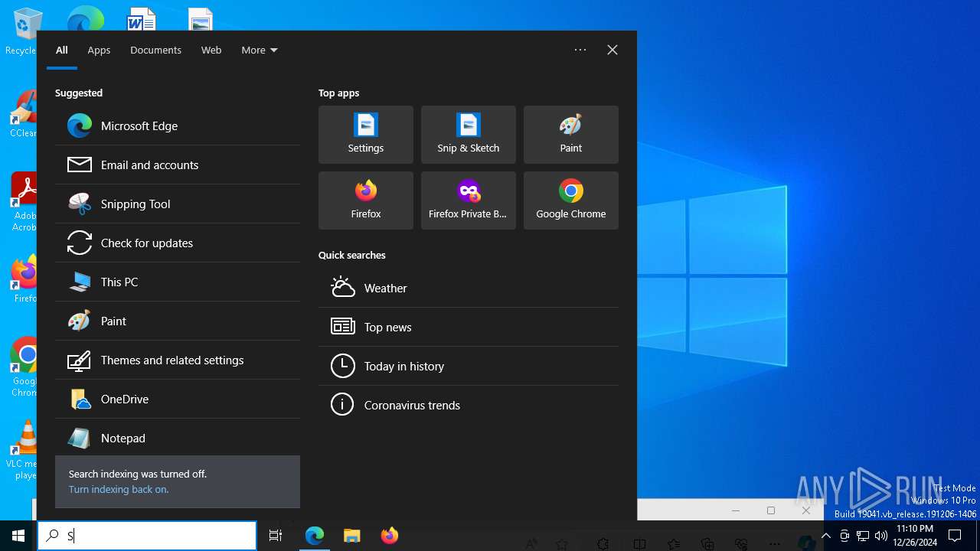Open search panel options ellipsis
980x551 pixels.
pos(580,50)
